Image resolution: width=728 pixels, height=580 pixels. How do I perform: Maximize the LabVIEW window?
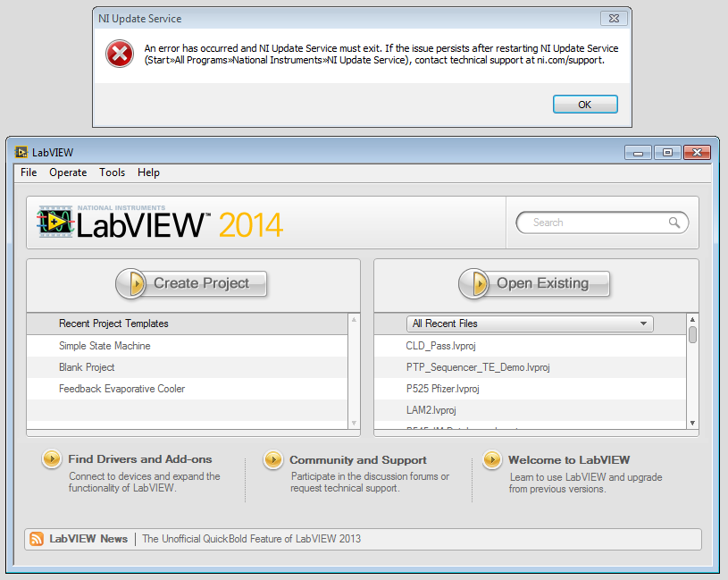tap(667, 152)
